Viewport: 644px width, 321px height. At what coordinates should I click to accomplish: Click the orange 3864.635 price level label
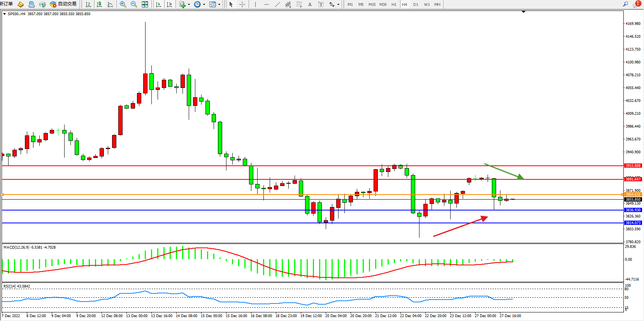pos(633,195)
